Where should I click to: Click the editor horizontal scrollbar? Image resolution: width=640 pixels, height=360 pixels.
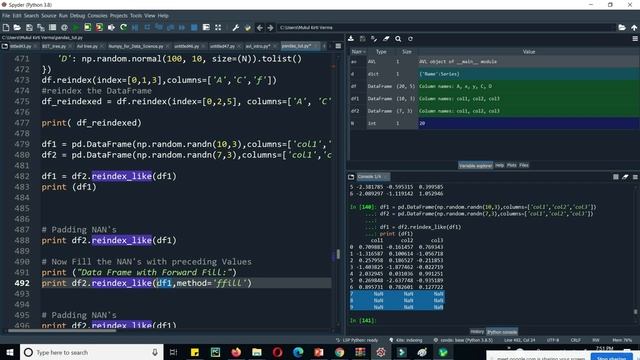[62, 331]
